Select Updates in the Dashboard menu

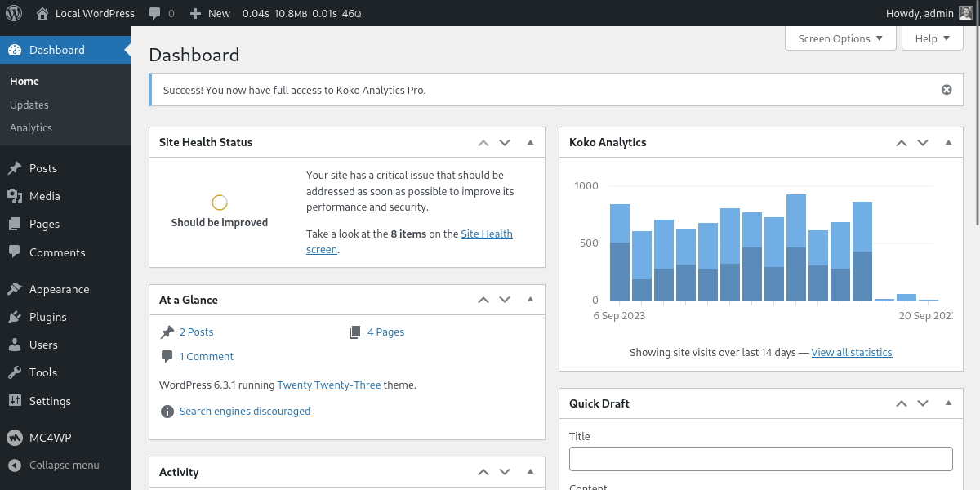point(29,105)
